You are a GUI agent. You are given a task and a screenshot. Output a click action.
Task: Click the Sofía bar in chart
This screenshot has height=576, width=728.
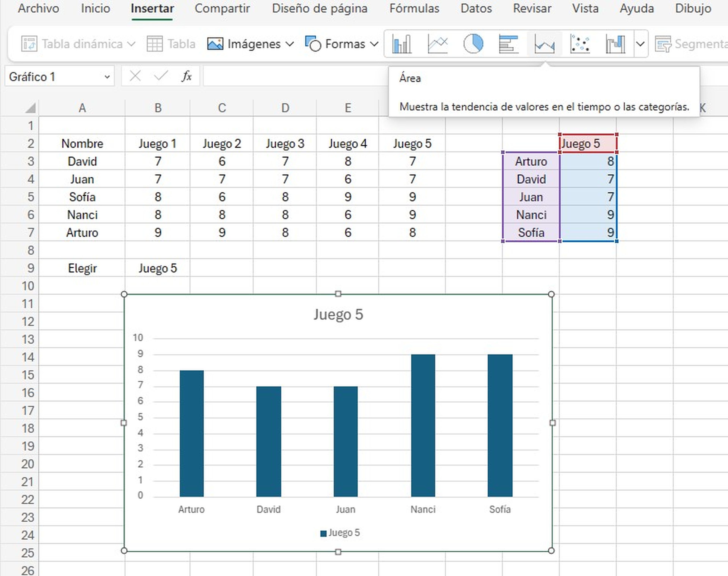(500, 425)
